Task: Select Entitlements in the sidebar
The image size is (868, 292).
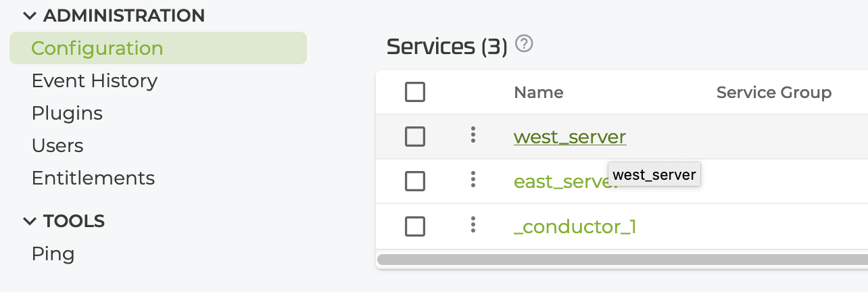Action: pos(93,178)
